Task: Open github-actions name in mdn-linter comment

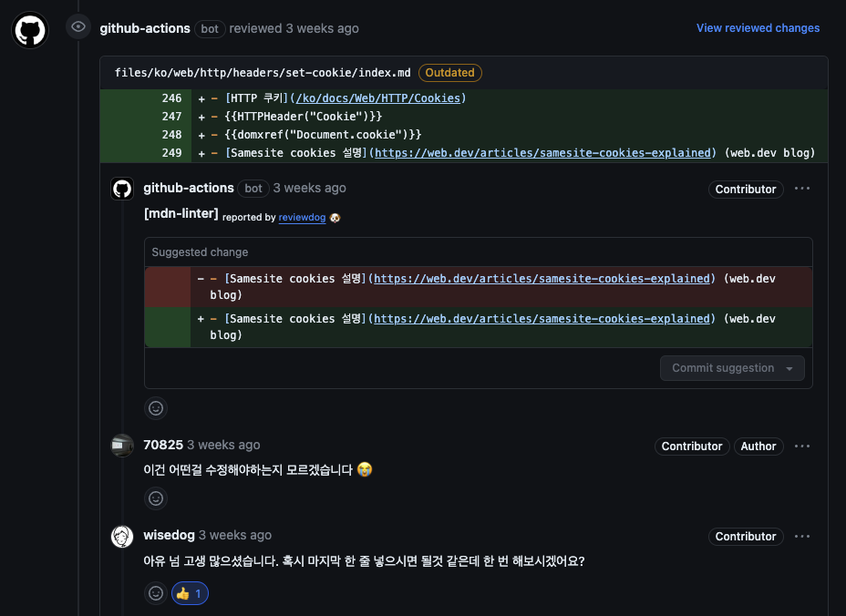Action: (189, 188)
